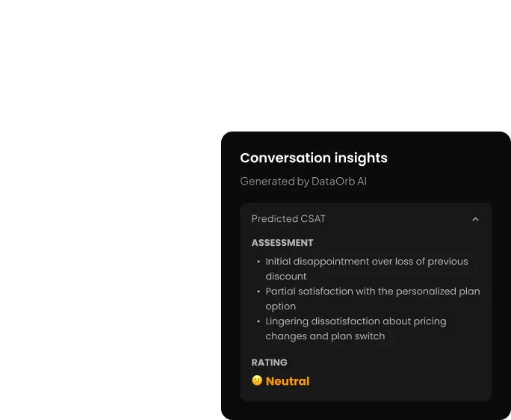Viewport: 511px width, 420px height.
Task: Click the Initial disappointment bullet text
Action: [367, 269]
